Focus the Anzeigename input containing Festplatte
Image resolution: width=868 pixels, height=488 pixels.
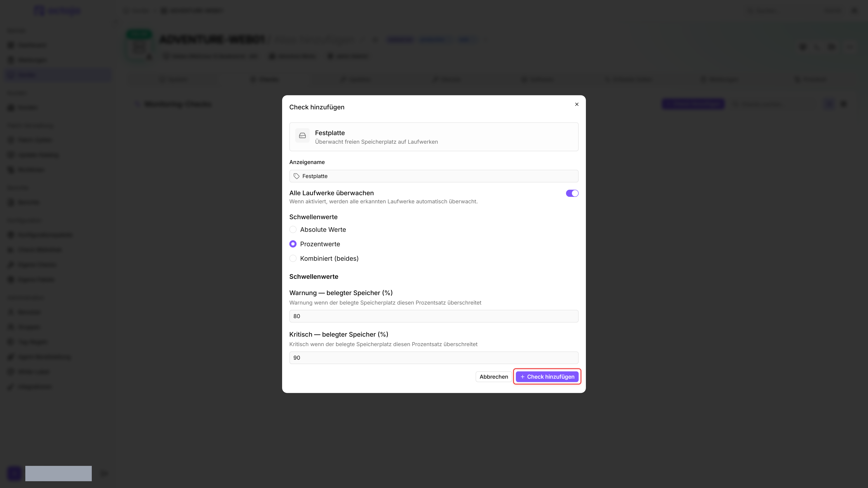[434, 176]
